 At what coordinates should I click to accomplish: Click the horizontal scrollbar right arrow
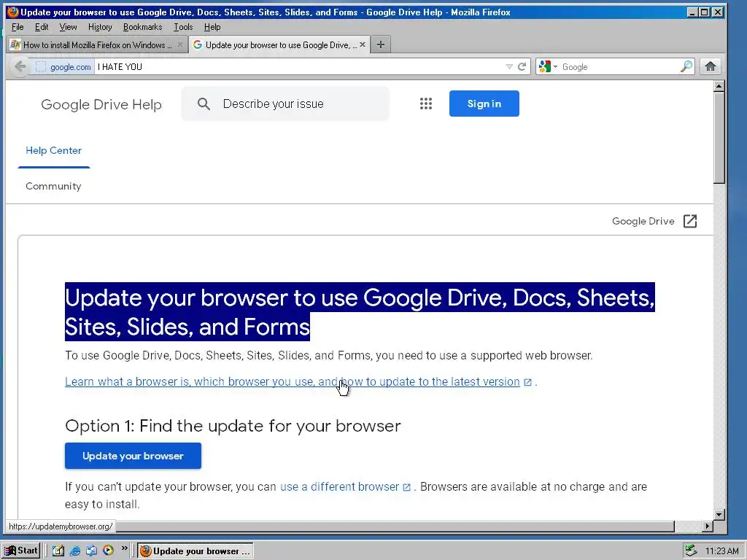[x=708, y=526]
